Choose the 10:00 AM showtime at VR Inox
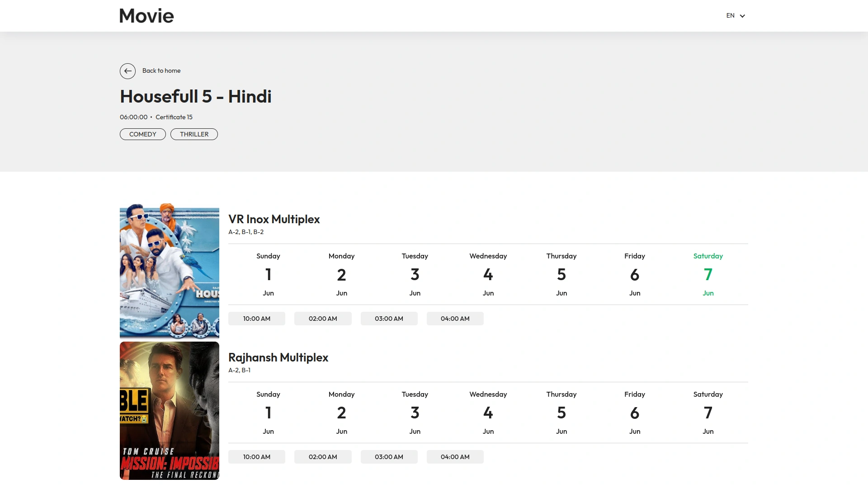 [x=256, y=319]
